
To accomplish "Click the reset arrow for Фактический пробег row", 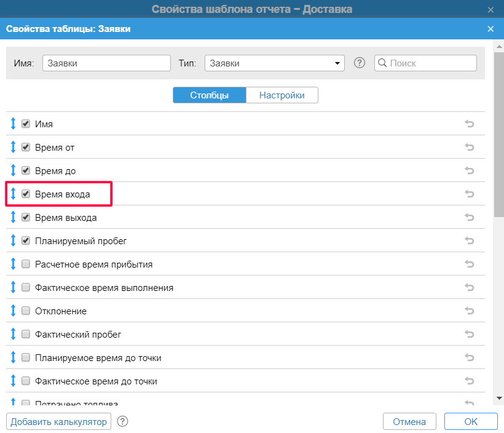I will pyautogui.click(x=470, y=334).
